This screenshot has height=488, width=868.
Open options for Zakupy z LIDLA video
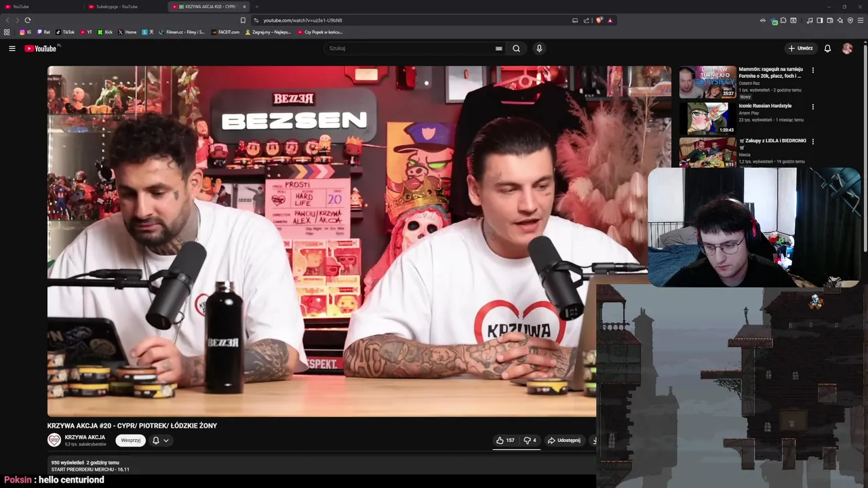pos(812,142)
